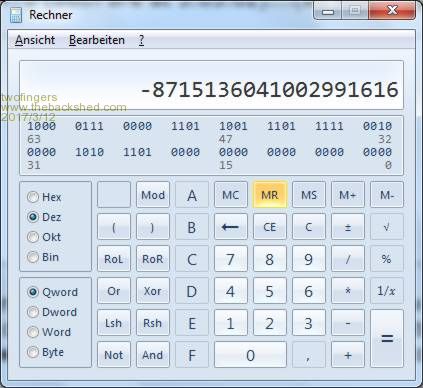Clear entry with CE button
This screenshot has height=388, width=423.
coord(270,227)
